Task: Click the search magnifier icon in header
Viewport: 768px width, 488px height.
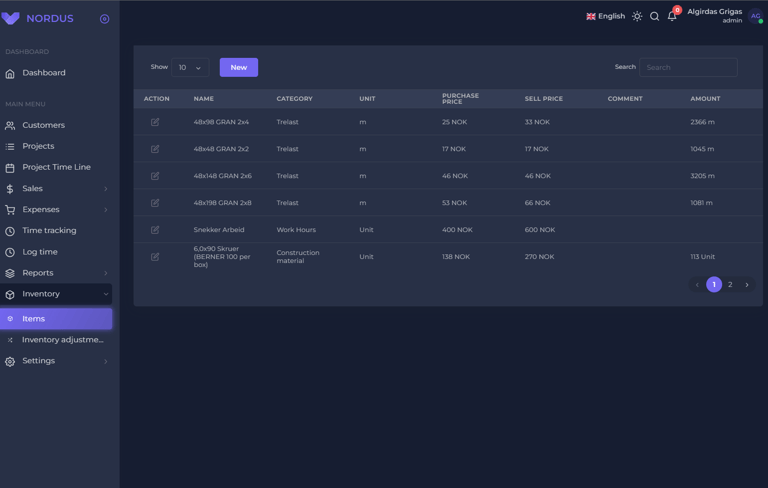Action: [654, 17]
